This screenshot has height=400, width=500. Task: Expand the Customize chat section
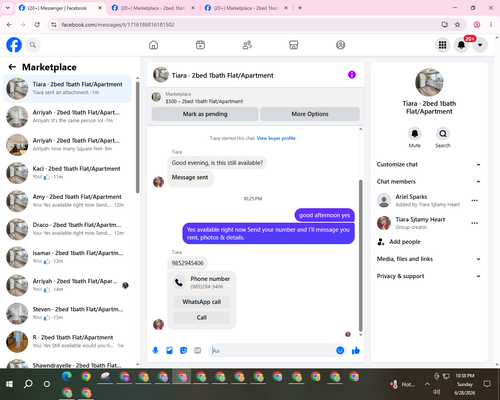(429, 164)
